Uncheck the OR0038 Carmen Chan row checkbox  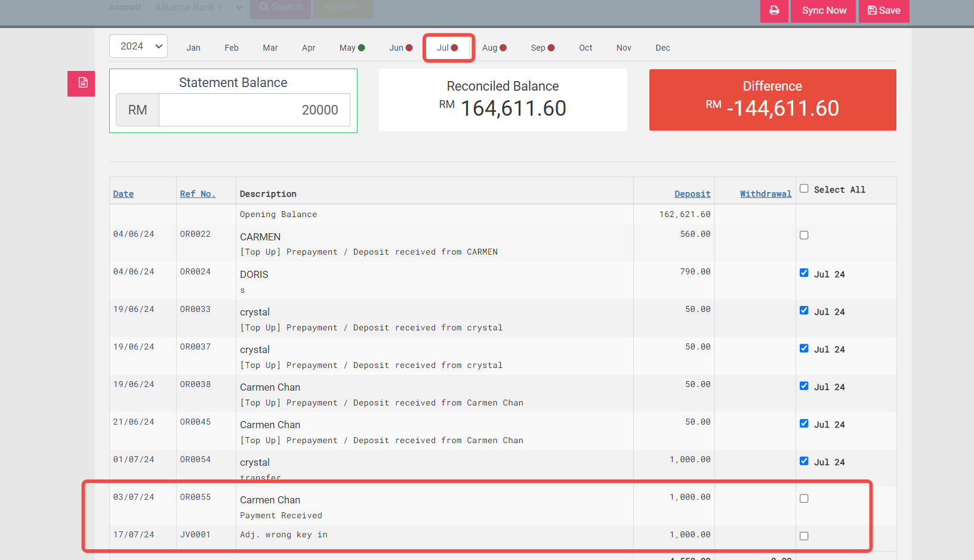coord(804,385)
